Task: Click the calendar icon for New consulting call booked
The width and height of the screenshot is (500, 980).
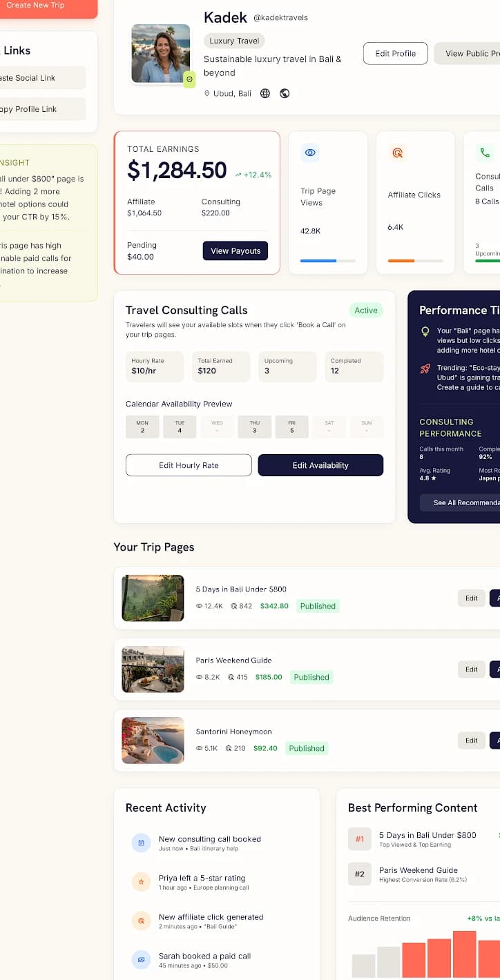Action: pos(141,843)
